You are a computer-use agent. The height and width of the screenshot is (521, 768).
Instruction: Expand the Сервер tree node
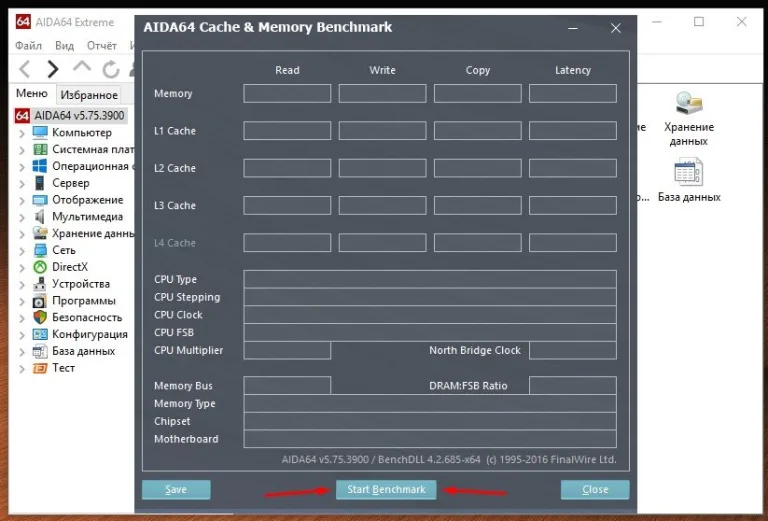tap(22, 184)
